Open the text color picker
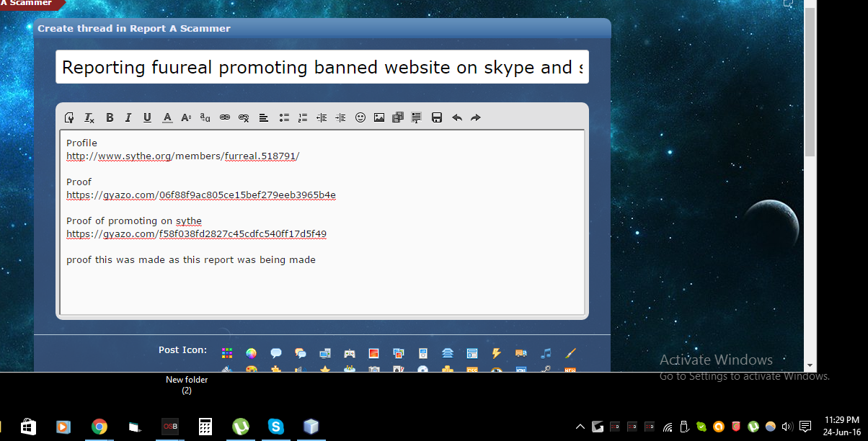 pos(167,117)
